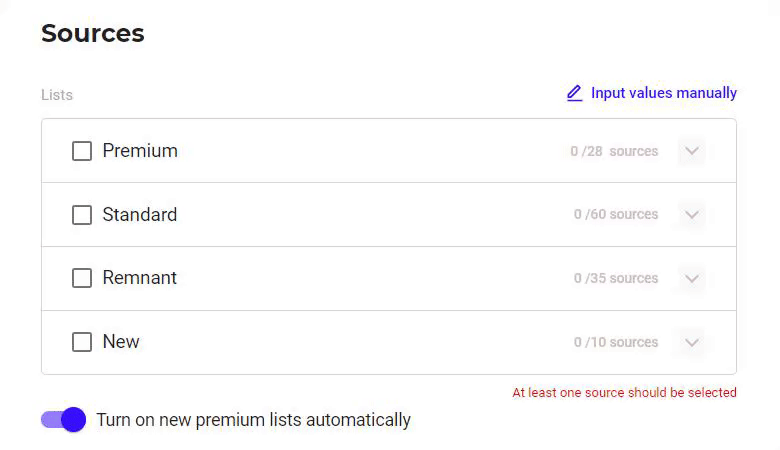This screenshot has width=780, height=450.
Task: Click the 0/60 sources counter
Action: point(616,214)
